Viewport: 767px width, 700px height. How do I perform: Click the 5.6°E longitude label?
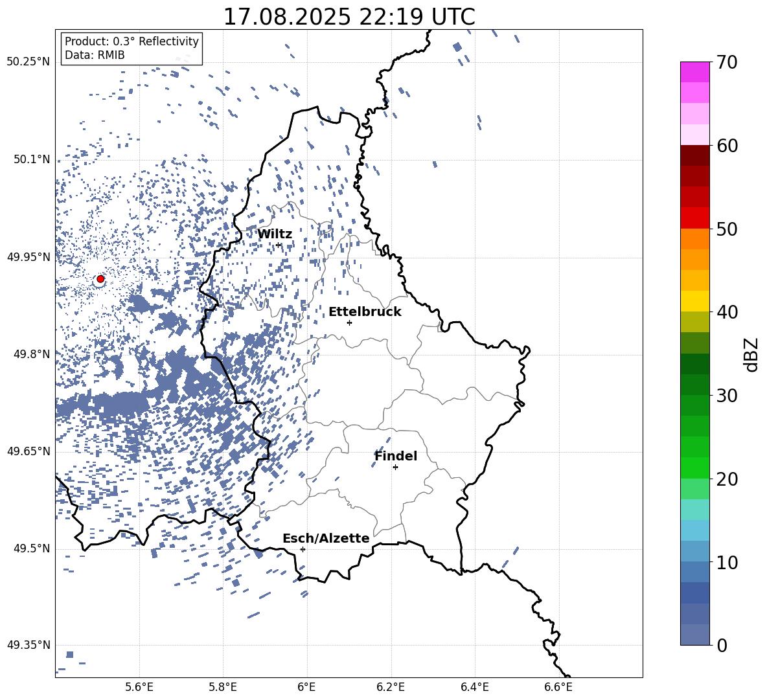[139, 687]
